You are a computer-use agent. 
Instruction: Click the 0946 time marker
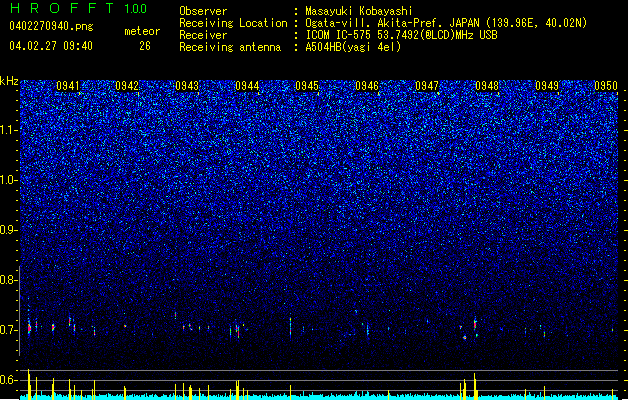[367, 86]
